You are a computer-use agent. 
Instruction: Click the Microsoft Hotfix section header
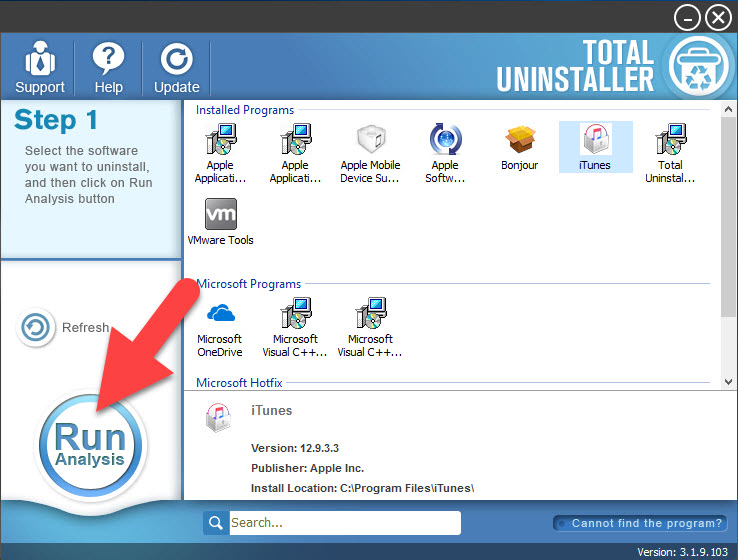coord(239,383)
